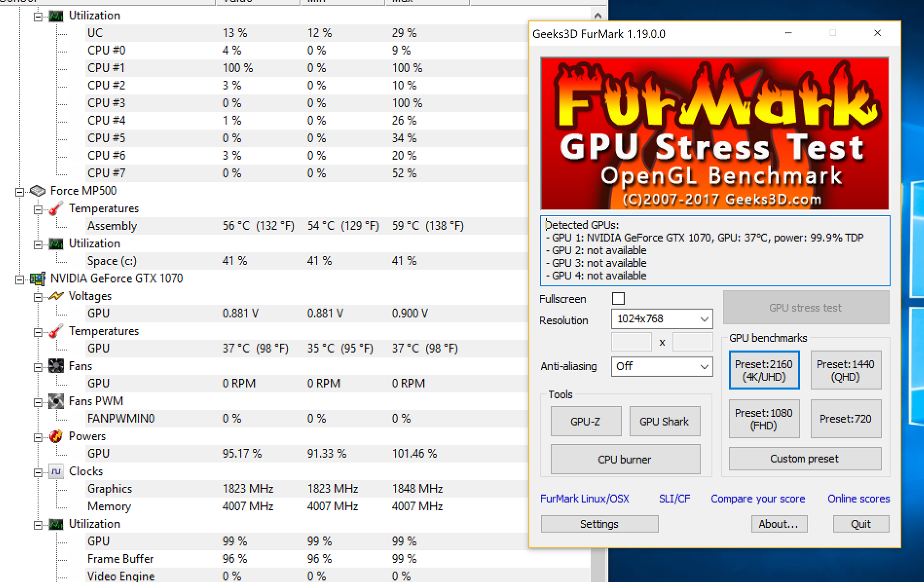View Online scores link
This screenshot has height=582, width=924.
859,498
